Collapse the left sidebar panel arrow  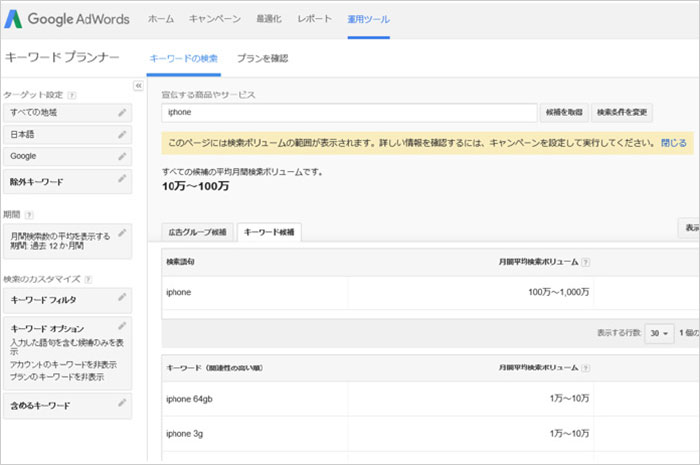pos(138,86)
